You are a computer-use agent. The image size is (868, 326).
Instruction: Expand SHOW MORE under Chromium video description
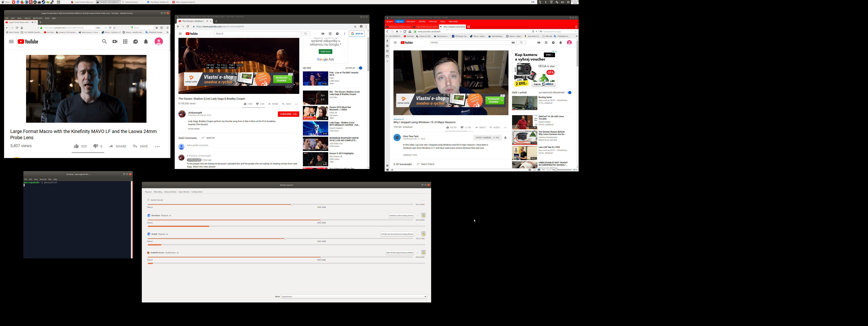click(x=194, y=129)
